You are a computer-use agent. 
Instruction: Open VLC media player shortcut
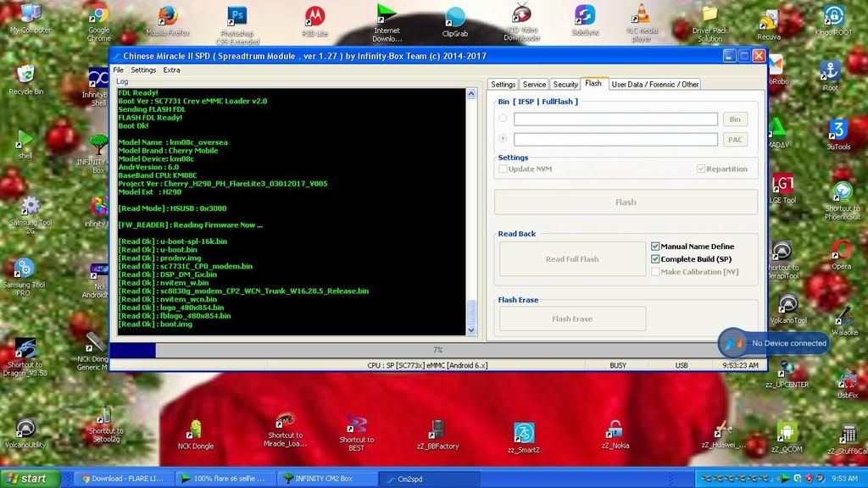[643, 15]
